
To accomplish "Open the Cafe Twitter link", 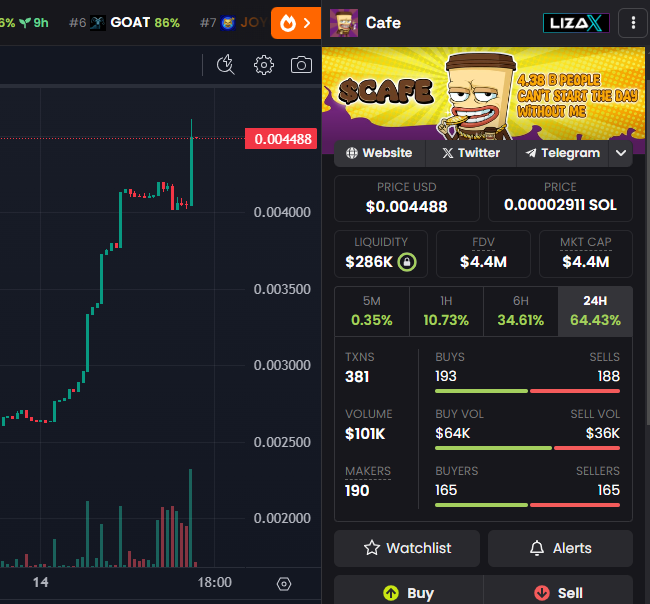I will tap(471, 153).
